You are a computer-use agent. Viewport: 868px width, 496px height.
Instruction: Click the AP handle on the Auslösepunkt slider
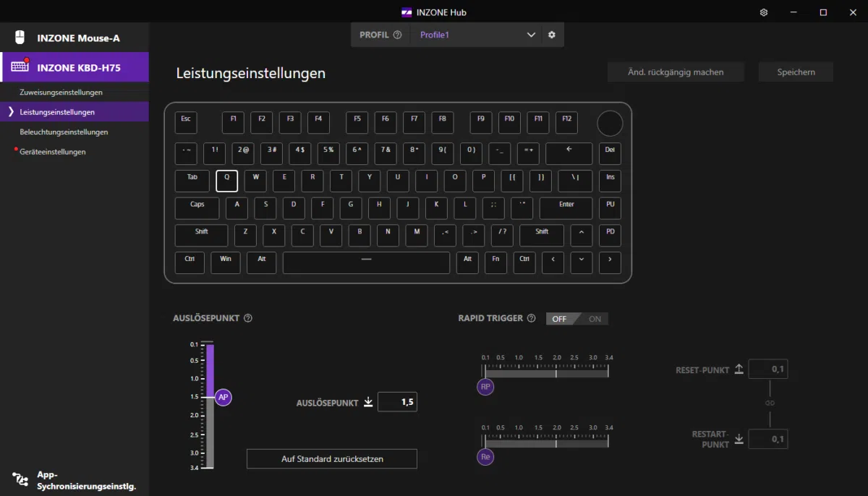[223, 397]
